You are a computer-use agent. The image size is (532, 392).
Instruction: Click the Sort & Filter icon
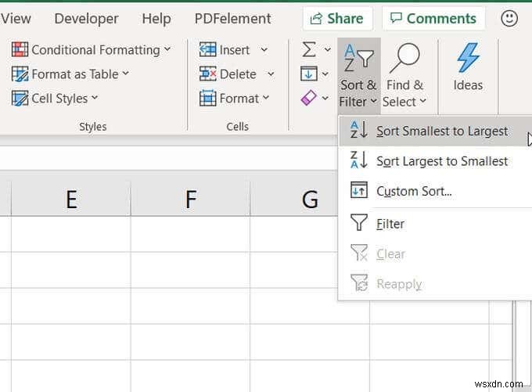click(359, 59)
